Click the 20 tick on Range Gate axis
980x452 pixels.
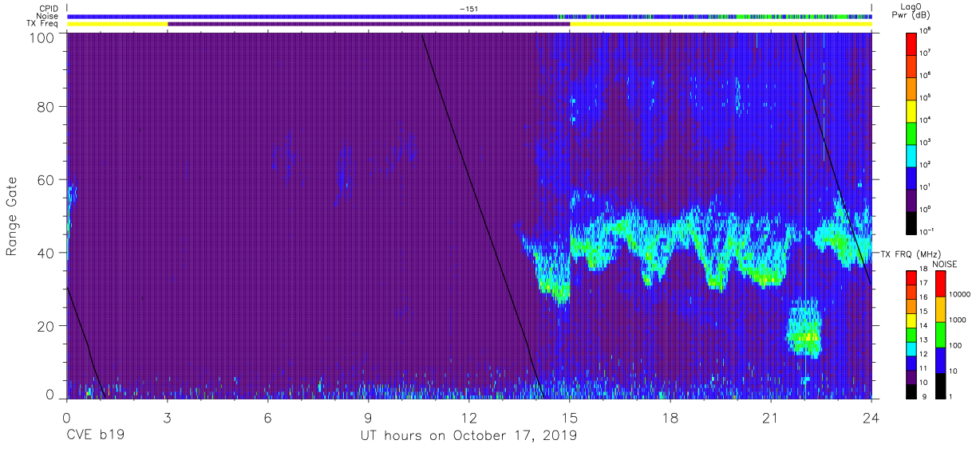click(x=46, y=326)
